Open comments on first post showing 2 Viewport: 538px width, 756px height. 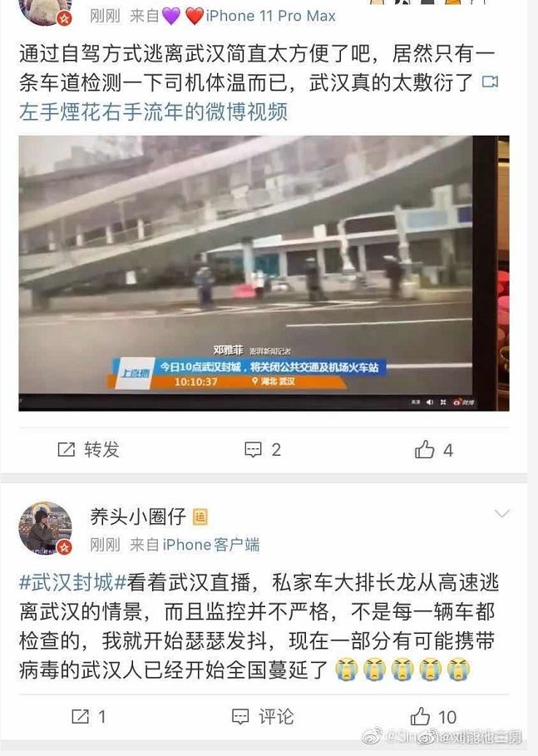[x=263, y=449]
